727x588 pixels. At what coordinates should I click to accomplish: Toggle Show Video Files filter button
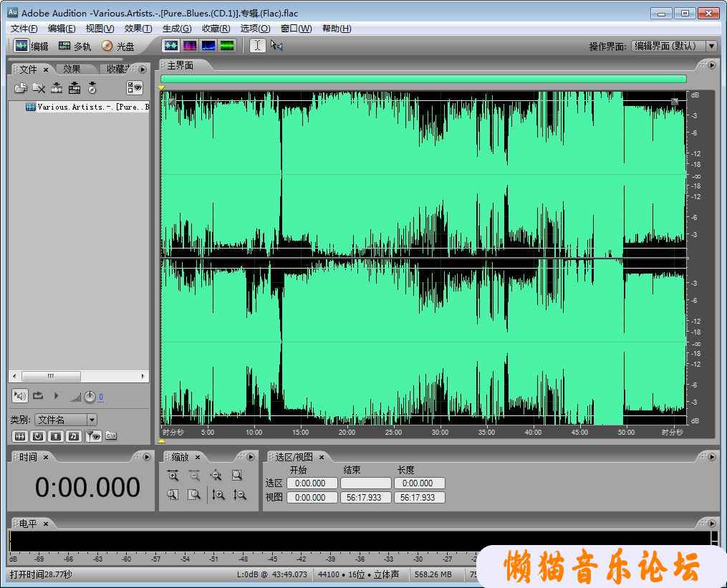click(56, 436)
